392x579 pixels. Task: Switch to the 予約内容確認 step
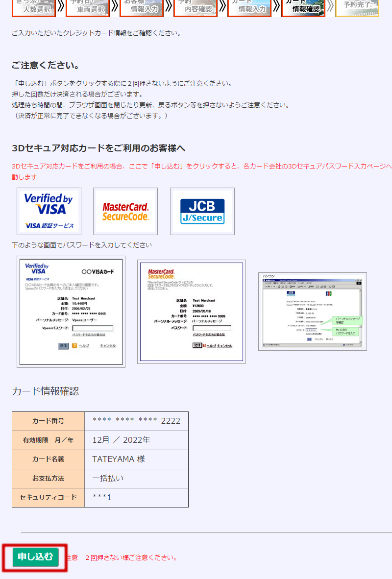click(196, 8)
